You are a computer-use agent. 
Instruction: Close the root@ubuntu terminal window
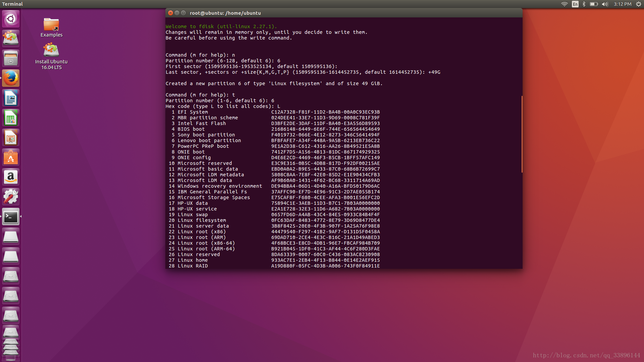(170, 13)
